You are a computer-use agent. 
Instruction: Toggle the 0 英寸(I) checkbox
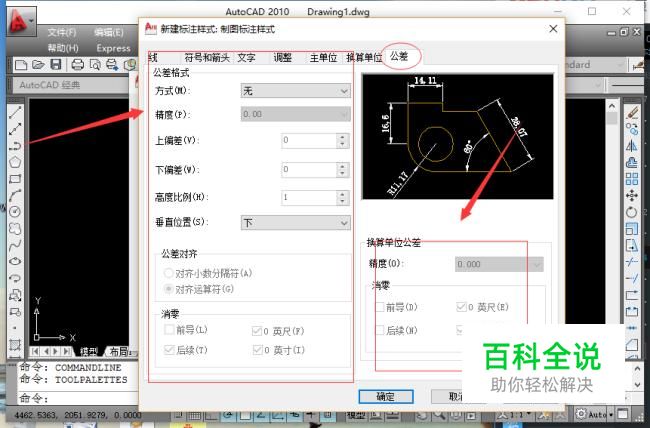click(257, 350)
